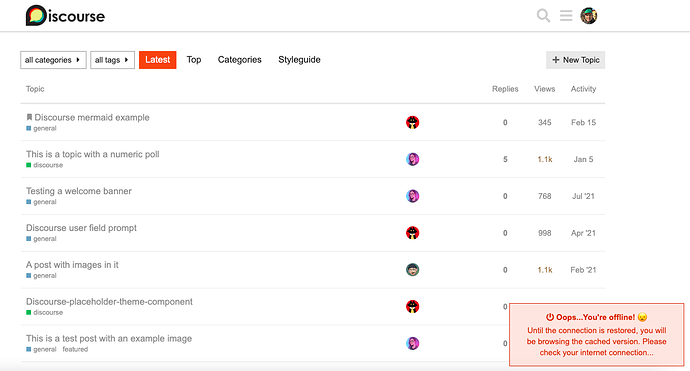Click the Discourse logo

coord(65,16)
